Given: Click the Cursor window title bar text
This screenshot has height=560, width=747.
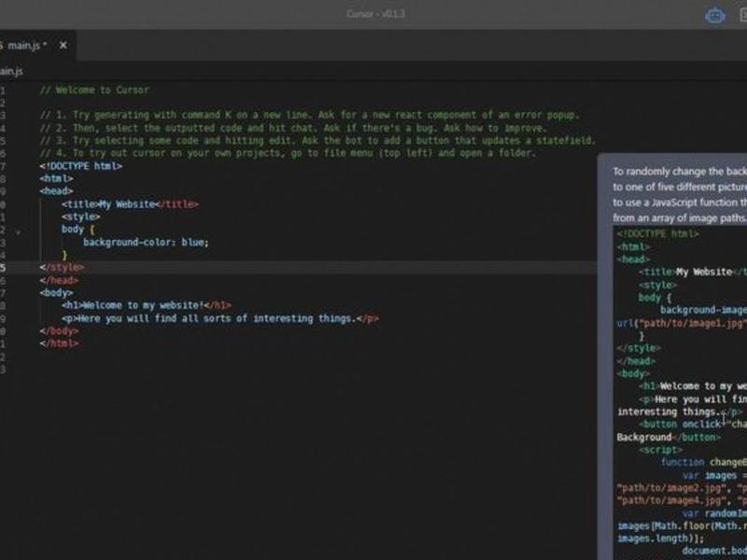Looking at the screenshot, I should (376, 14).
